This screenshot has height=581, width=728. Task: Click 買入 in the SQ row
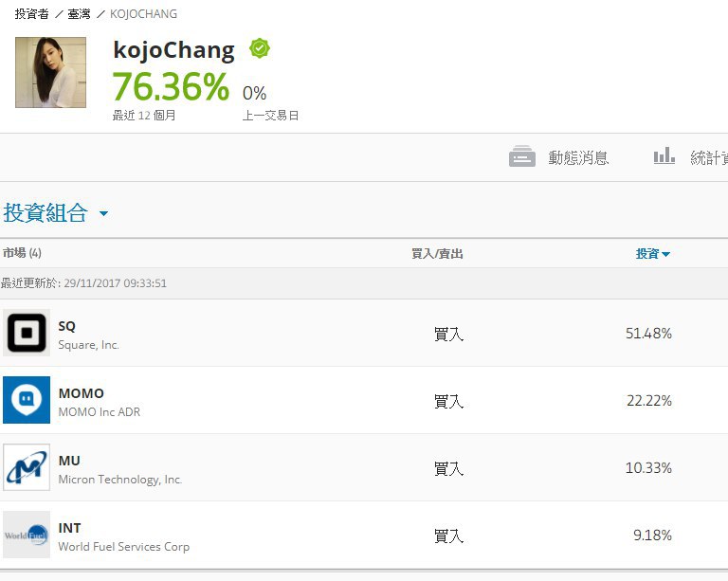pos(448,334)
